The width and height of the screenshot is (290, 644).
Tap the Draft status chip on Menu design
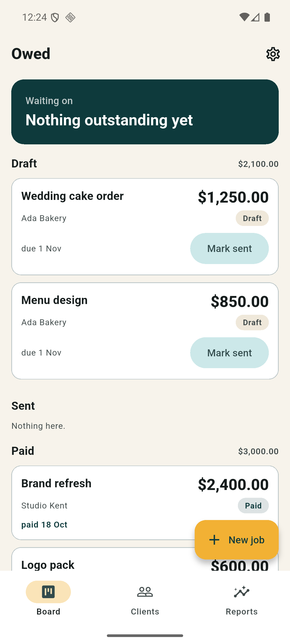point(252,323)
